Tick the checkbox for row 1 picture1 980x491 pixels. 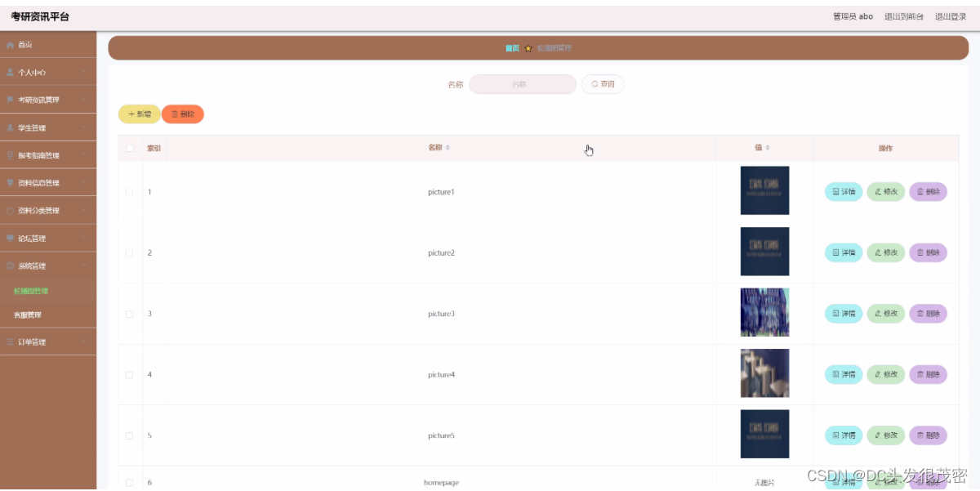pos(129,192)
